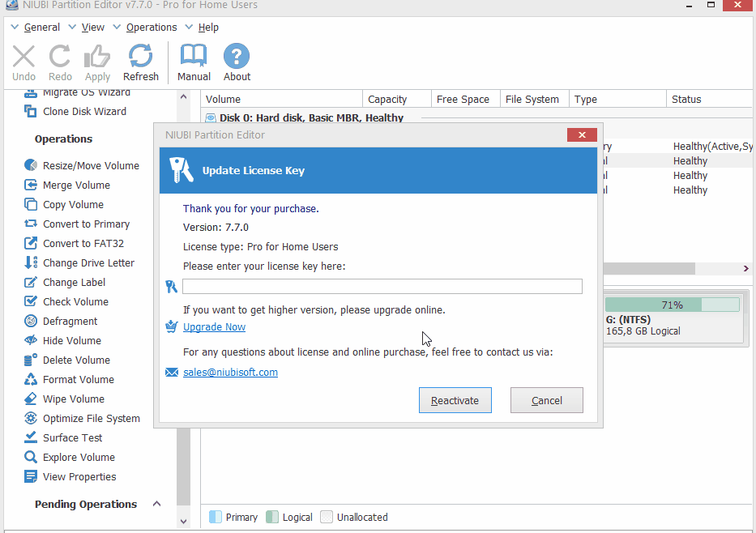Select the Change Drive Letter icon

pos(30,262)
